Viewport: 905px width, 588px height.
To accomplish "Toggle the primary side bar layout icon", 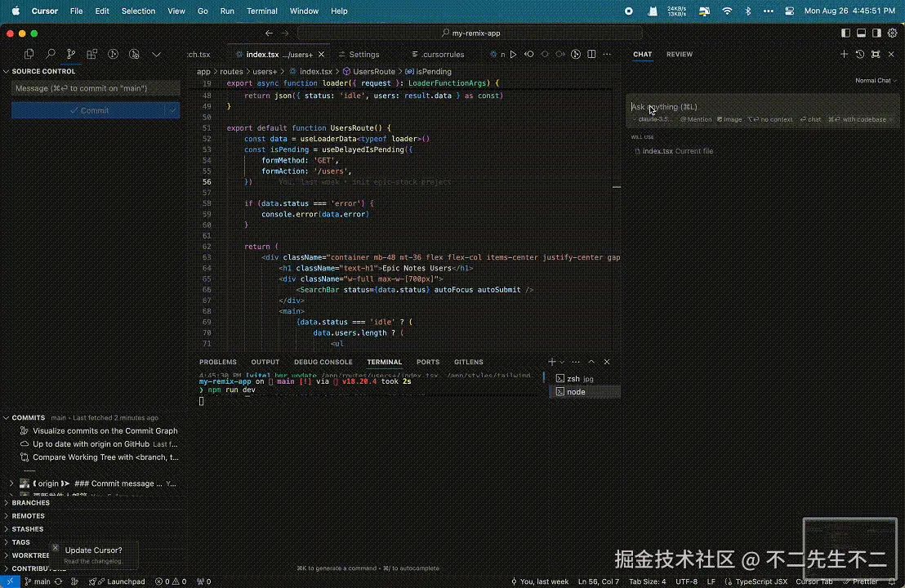I will pos(845,33).
